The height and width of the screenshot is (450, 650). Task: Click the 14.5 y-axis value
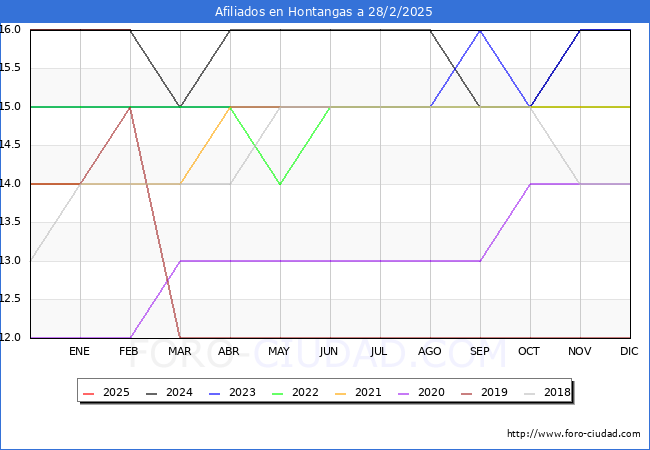[10, 145]
